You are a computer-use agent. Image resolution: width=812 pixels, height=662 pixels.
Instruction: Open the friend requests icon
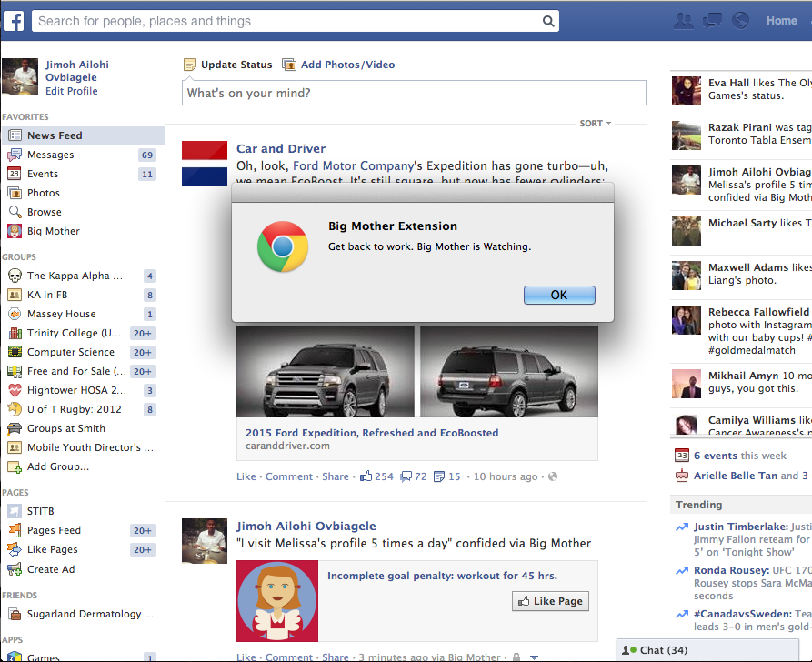pyautogui.click(x=684, y=21)
